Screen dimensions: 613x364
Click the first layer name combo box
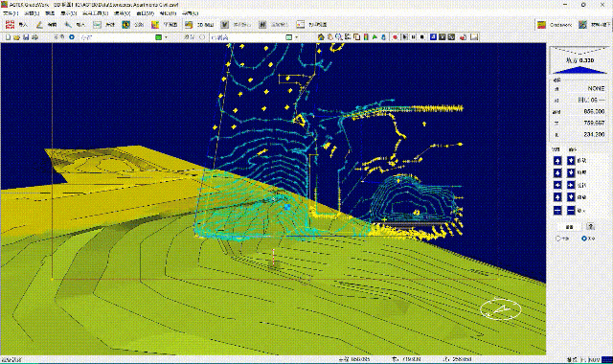tap(117, 37)
